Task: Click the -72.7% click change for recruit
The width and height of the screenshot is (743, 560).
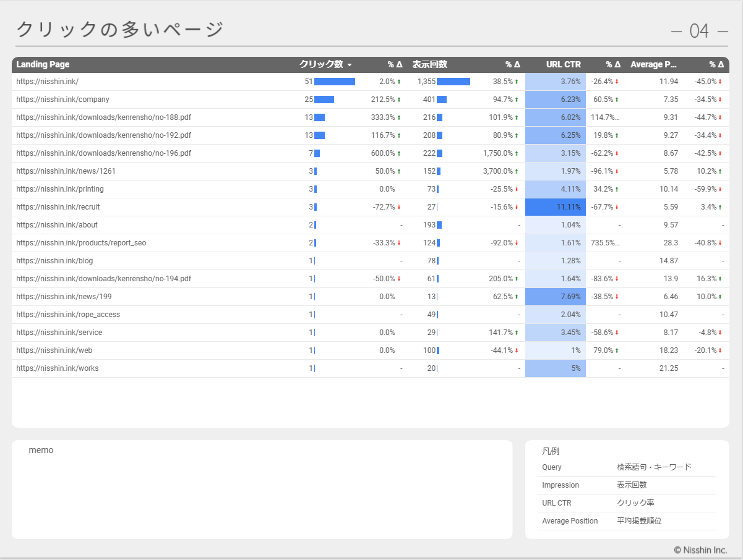Action: [384, 207]
